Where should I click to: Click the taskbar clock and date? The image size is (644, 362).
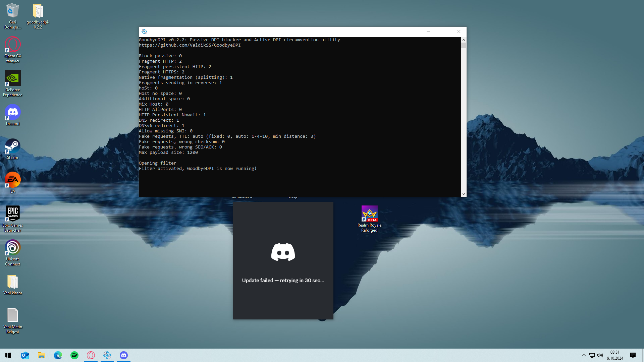tap(615, 355)
